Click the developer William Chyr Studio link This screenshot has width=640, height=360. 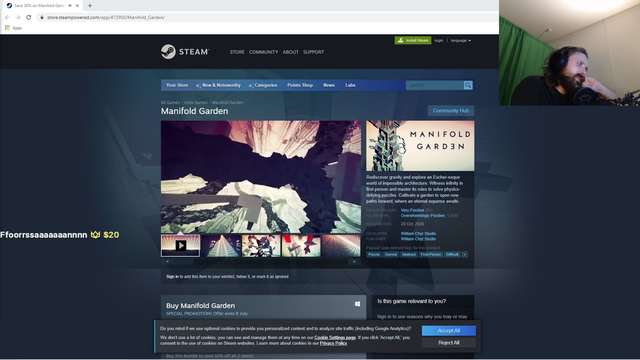point(418,233)
